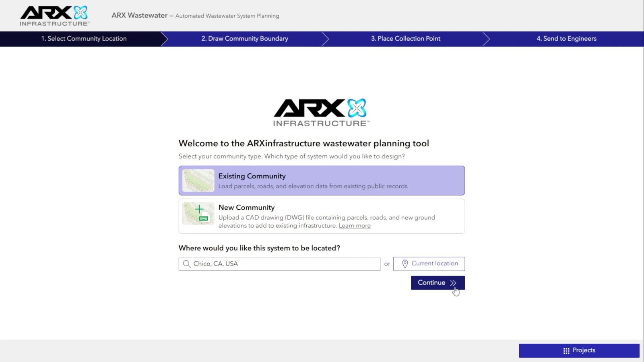Viewport: 644px width, 362px height.
Task: Click the Projects grid icon
Action: pyautogui.click(x=566, y=351)
